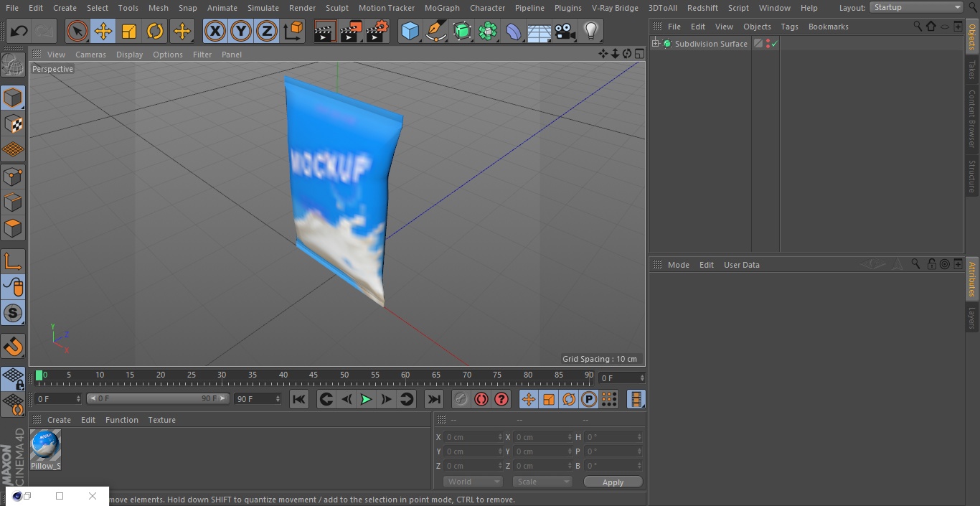The height and width of the screenshot is (506, 980).
Task: Switch to the Content Browser side tab
Action: [972, 118]
